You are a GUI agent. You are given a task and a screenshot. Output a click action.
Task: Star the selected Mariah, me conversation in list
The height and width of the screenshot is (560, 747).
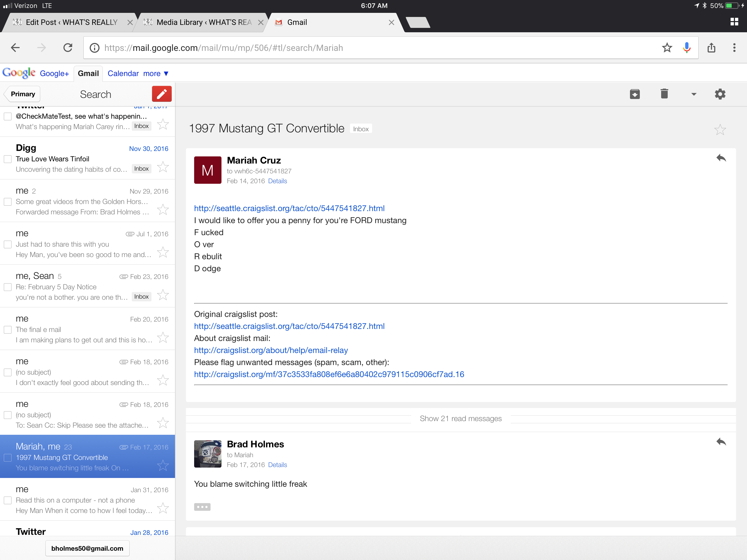pos(163,465)
